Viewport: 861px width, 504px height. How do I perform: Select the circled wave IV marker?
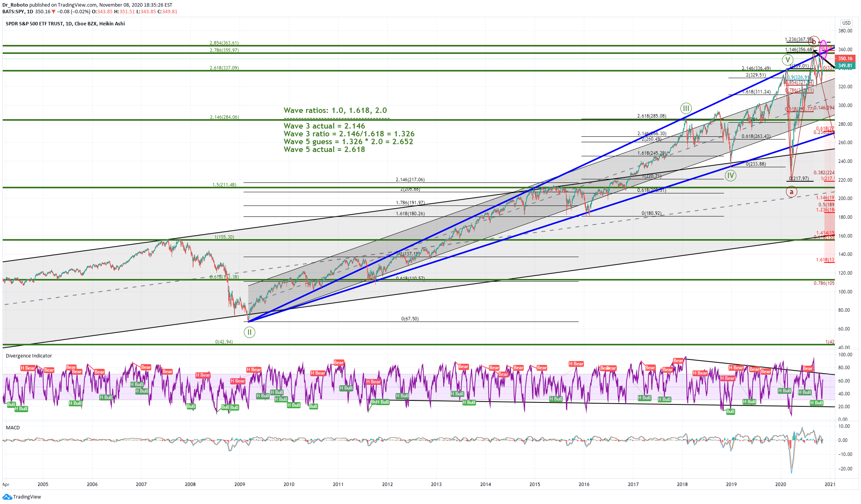[730, 175]
